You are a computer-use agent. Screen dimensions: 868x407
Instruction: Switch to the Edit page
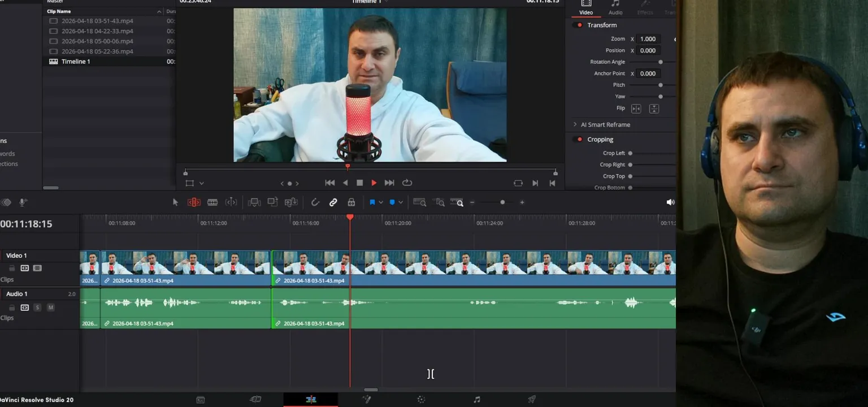(311, 400)
